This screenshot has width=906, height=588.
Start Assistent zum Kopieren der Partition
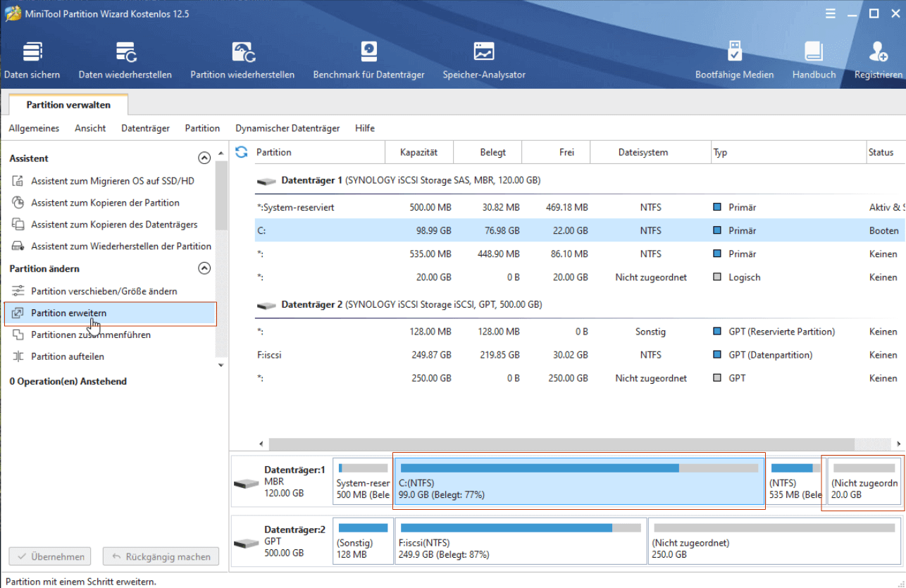pyautogui.click(x=106, y=203)
